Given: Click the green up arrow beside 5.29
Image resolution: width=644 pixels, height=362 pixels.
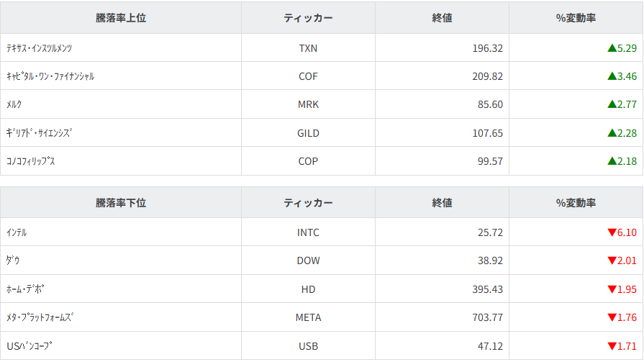Looking at the screenshot, I should [x=612, y=48].
